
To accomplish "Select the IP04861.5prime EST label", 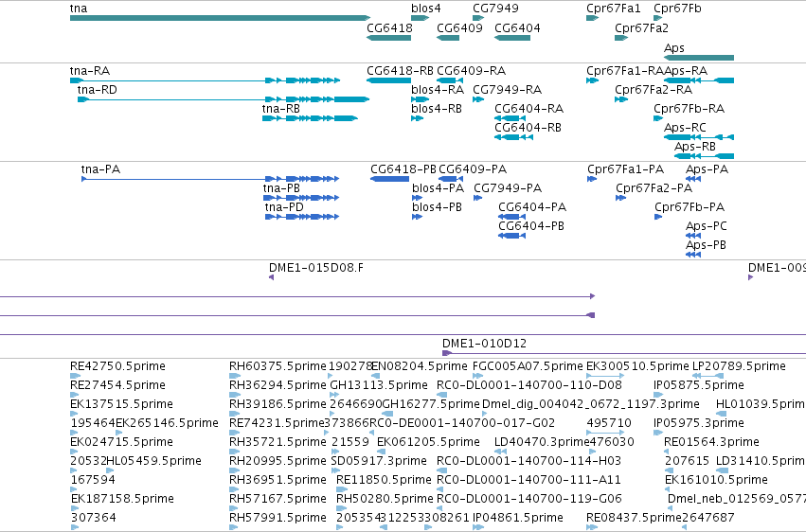I will click(x=518, y=517).
